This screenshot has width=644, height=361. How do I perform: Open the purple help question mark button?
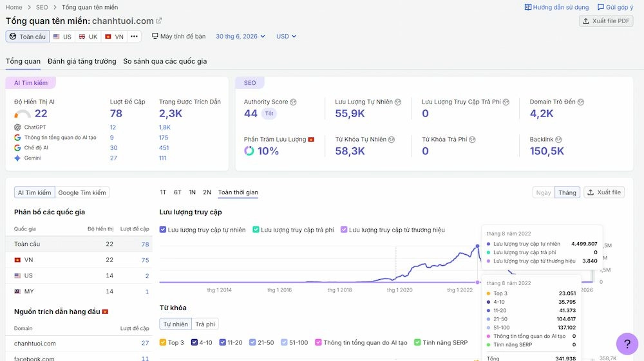pyautogui.click(x=627, y=344)
